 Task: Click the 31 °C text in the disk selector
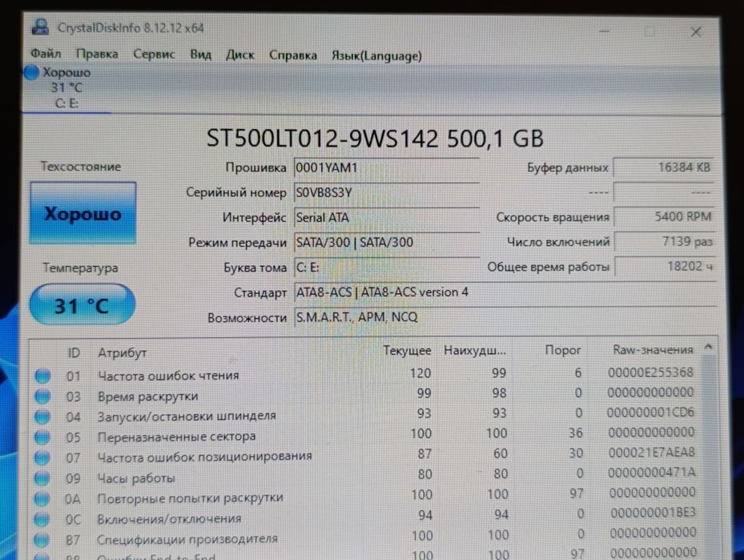click(66, 88)
